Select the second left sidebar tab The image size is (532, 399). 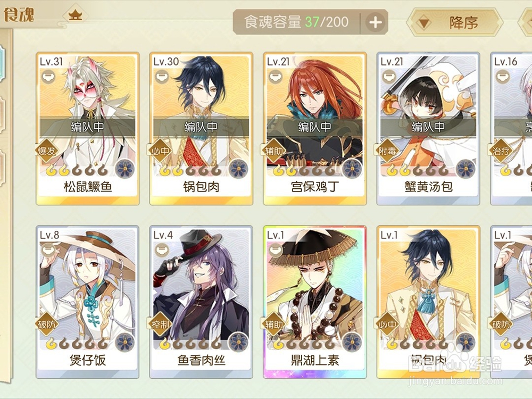coord(3,115)
